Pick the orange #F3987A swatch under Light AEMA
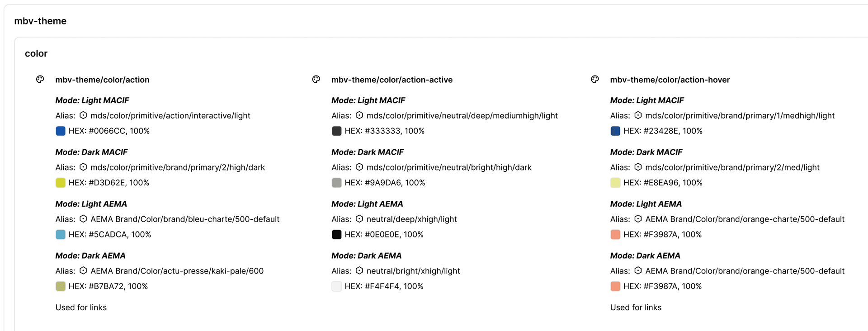Viewport: 868px width, 331px height. (615, 235)
